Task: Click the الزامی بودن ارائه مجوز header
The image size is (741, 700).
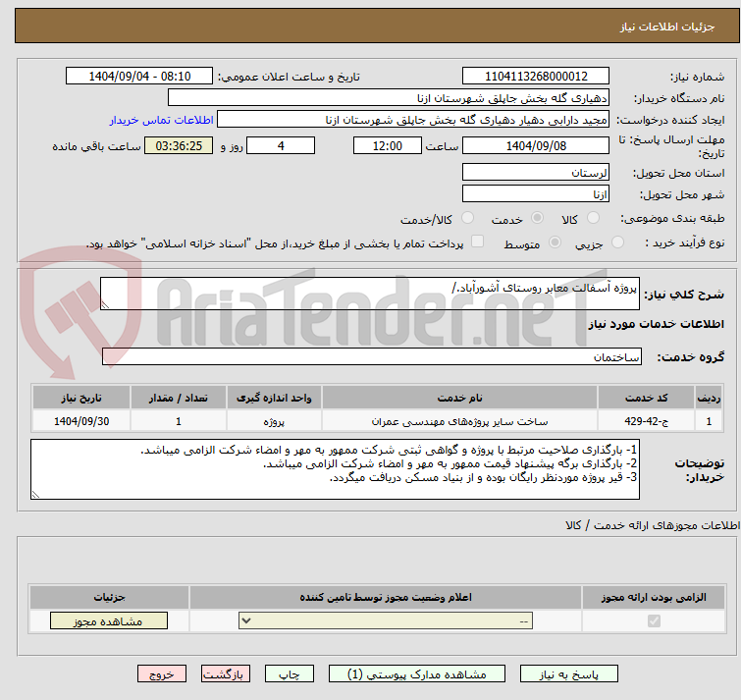Action: tap(654, 597)
